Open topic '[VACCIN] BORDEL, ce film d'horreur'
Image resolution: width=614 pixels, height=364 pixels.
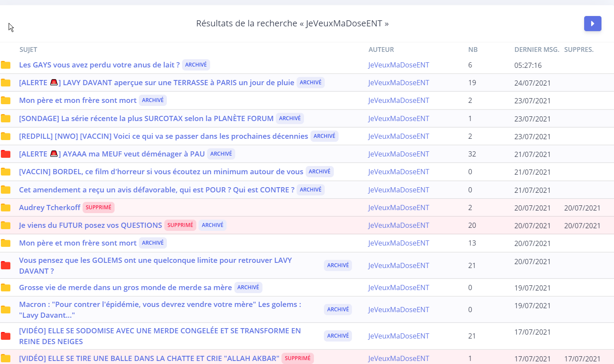pos(161,172)
